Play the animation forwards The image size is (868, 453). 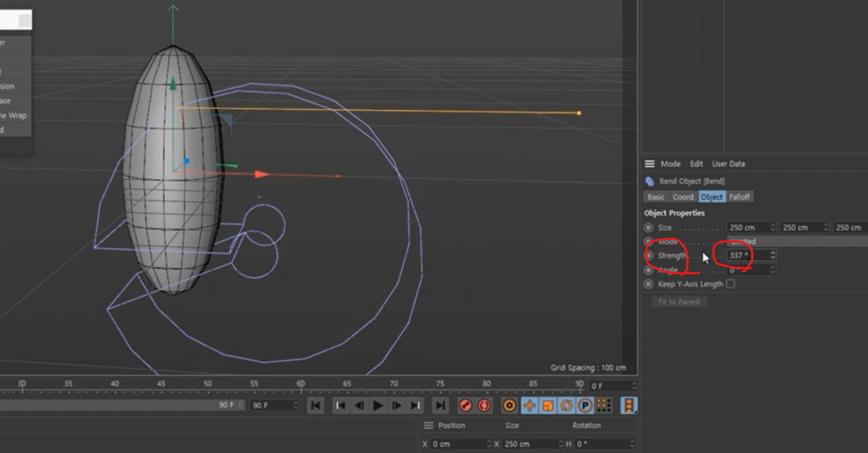pos(378,406)
